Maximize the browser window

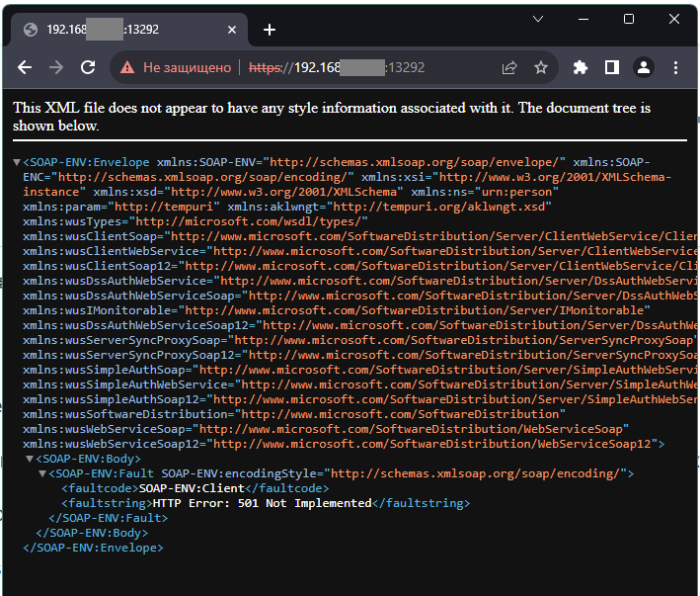pyautogui.click(x=628, y=19)
